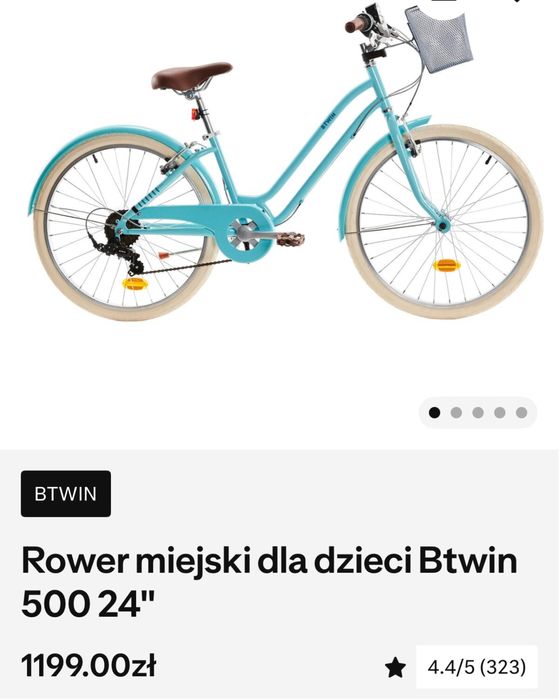Tap the 1199.00zł price text
This screenshot has height=699, width=559.
click(x=88, y=666)
